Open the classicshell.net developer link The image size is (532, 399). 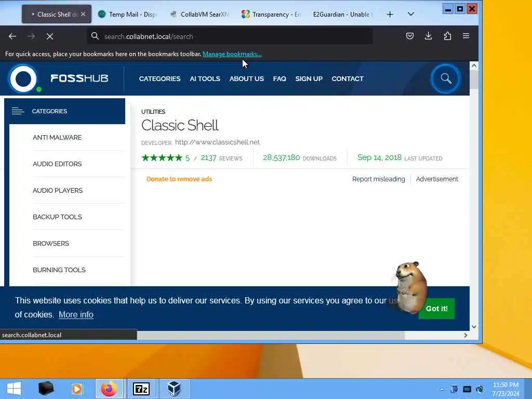pos(218,142)
